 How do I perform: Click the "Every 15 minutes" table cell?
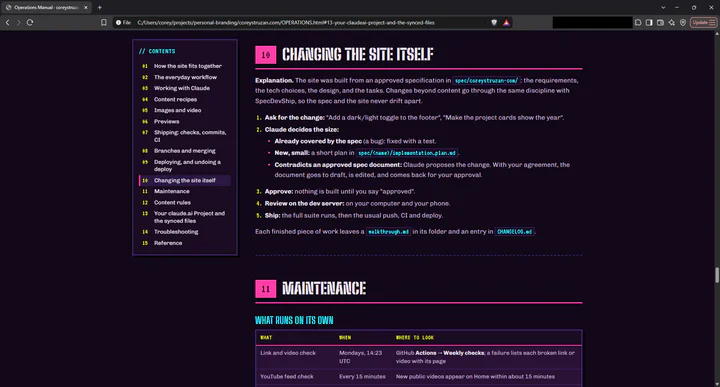[x=362, y=376]
